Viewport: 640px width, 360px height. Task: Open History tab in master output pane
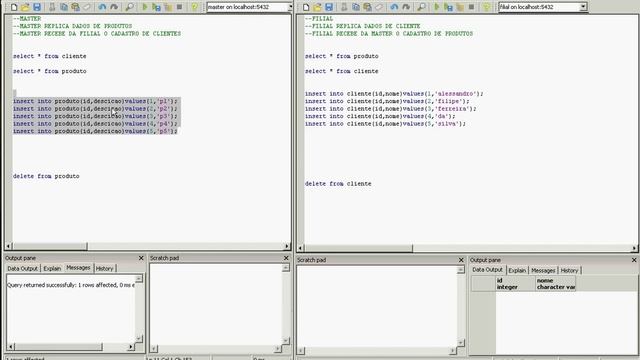[104, 269]
